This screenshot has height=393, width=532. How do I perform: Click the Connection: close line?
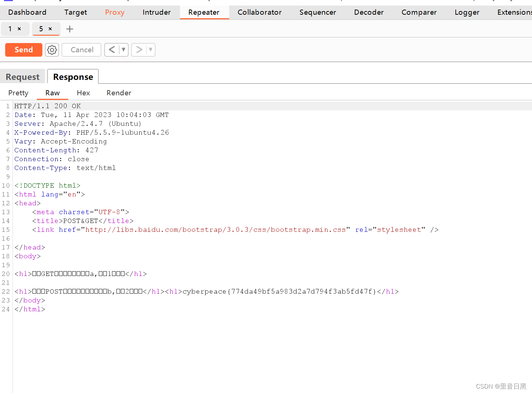(x=52, y=159)
